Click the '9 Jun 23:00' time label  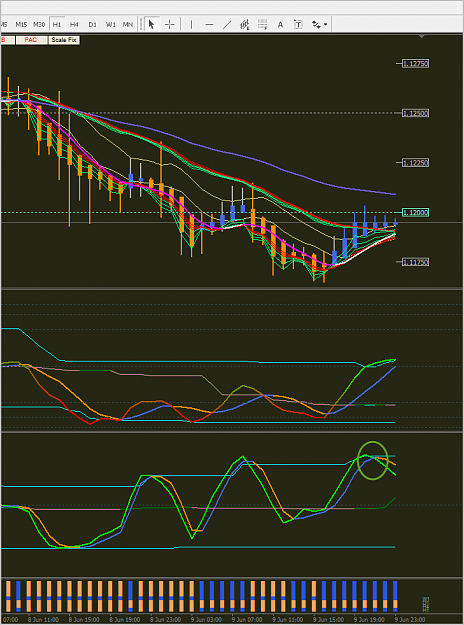click(410, 620)
